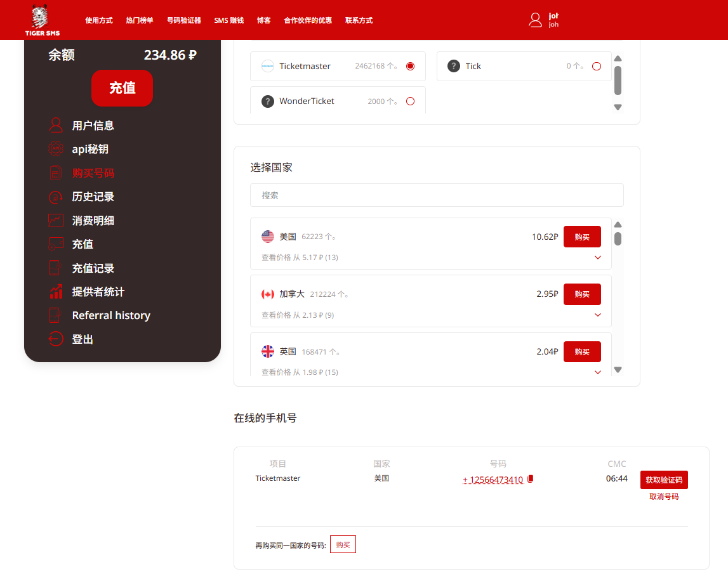Click 查看价格 从 5.17 ₽ (13) text
728x588 pixels.
(x=300, y=258)
